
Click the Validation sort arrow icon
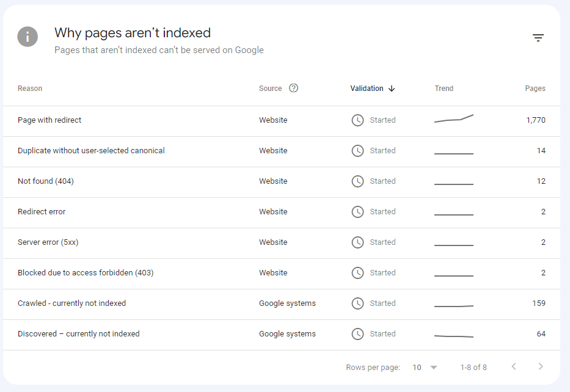392,89
